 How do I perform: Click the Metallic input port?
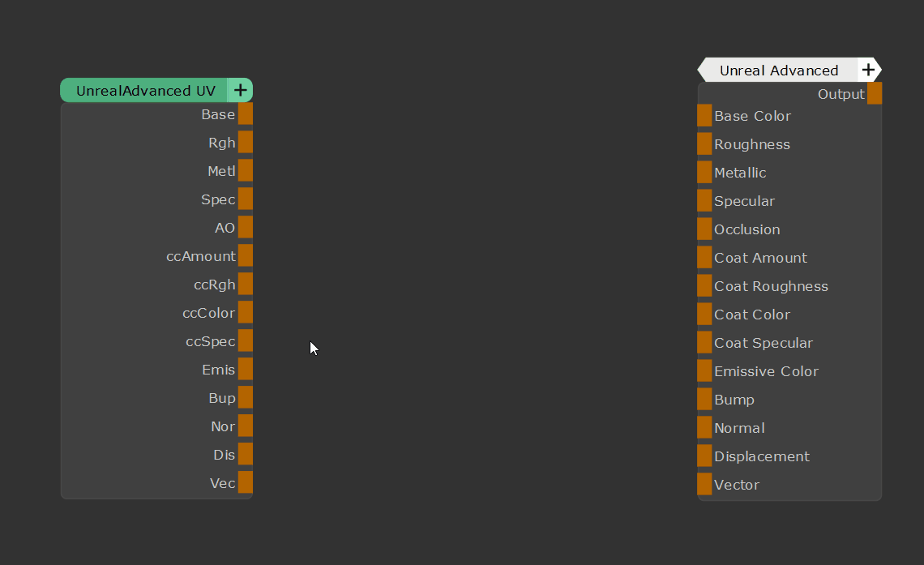[x=704, y=172]
